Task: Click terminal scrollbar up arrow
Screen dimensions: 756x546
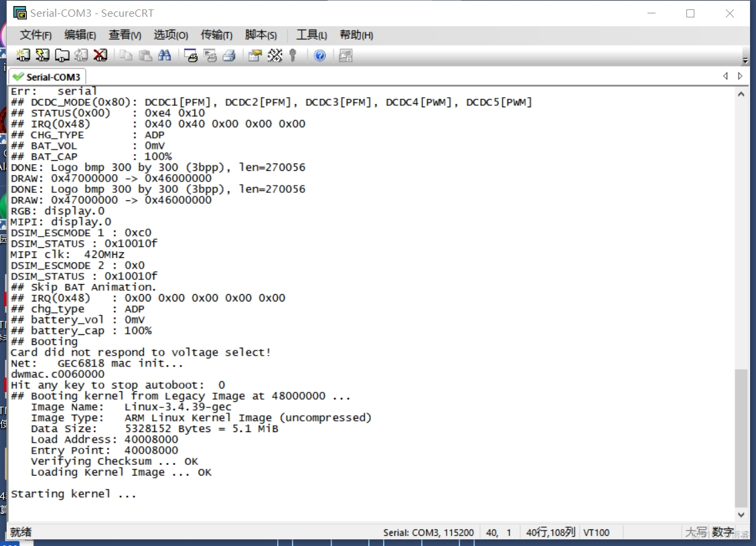Action: click(741, 94)
